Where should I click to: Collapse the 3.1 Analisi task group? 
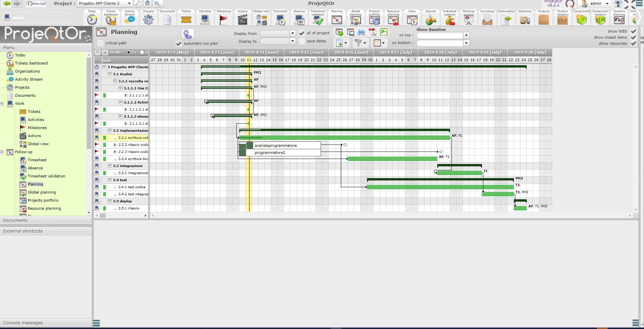point(110,74)
